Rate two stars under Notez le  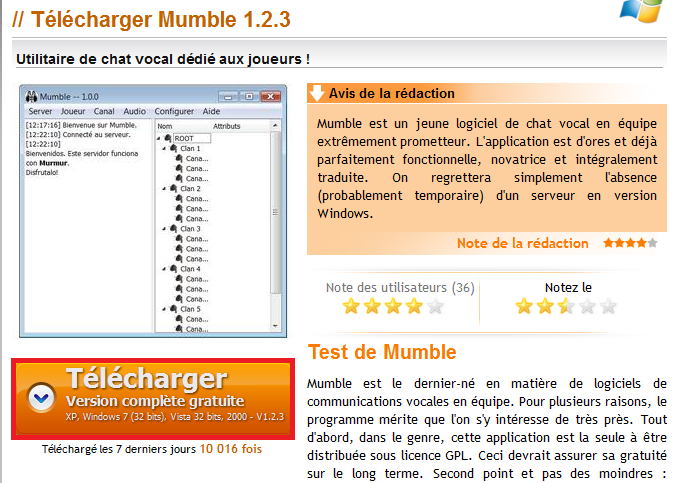545,306
